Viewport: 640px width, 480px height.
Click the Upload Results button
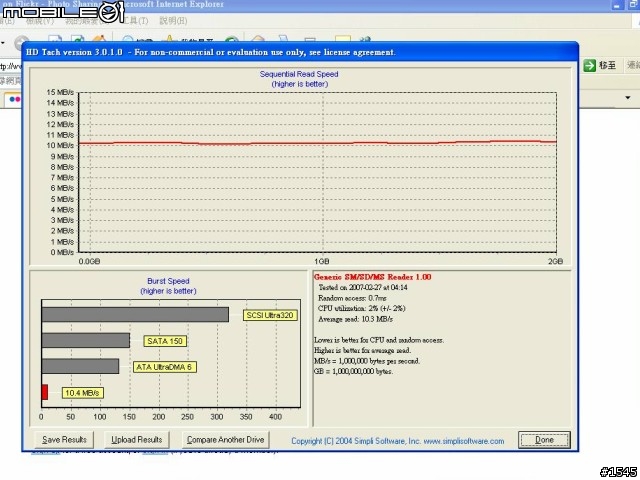136,440
